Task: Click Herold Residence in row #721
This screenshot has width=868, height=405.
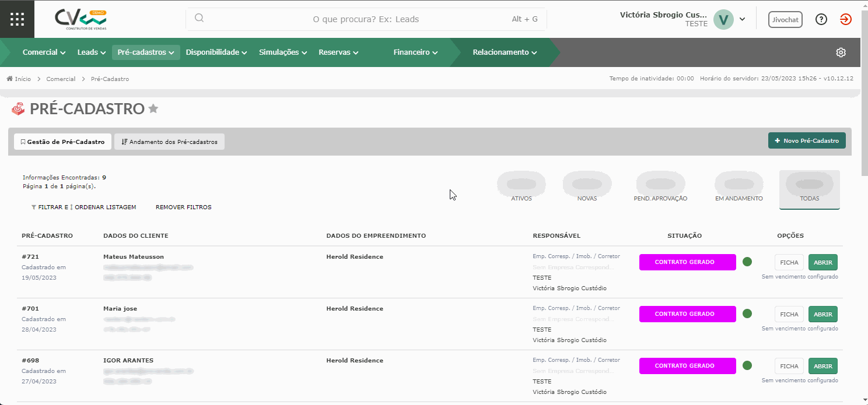Action: (x=355, y=256)
